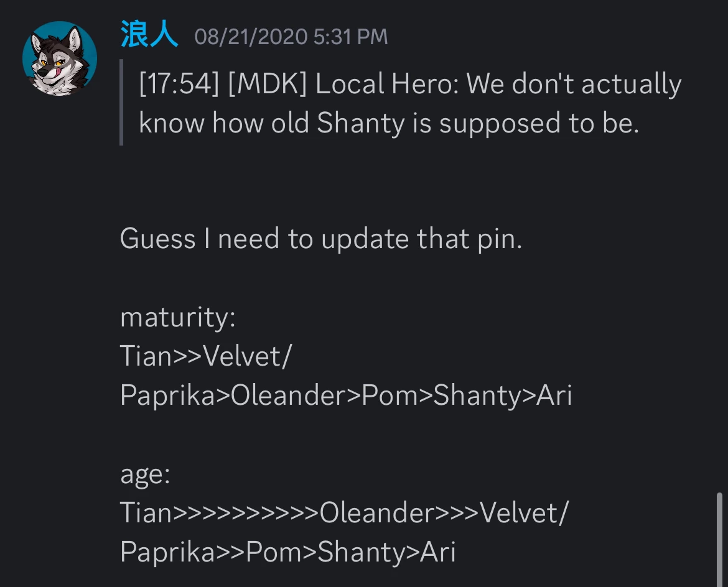The width and height of the screenshot is (728, 587).
Task: Click the wolf avatar profile picture
Action: pos(60,58)
